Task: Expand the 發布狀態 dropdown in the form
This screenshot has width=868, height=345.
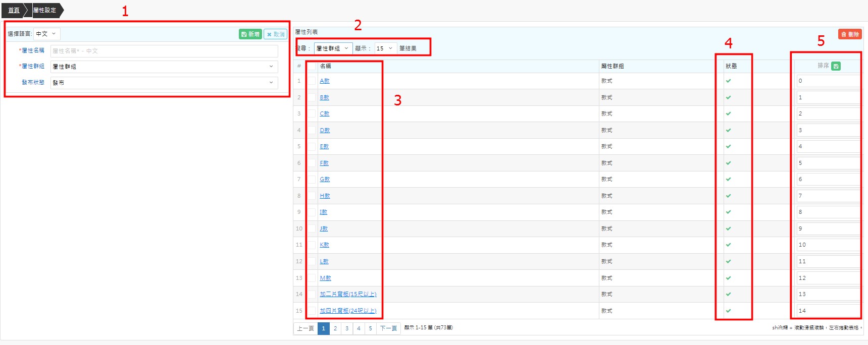Action: pos(164,83)
